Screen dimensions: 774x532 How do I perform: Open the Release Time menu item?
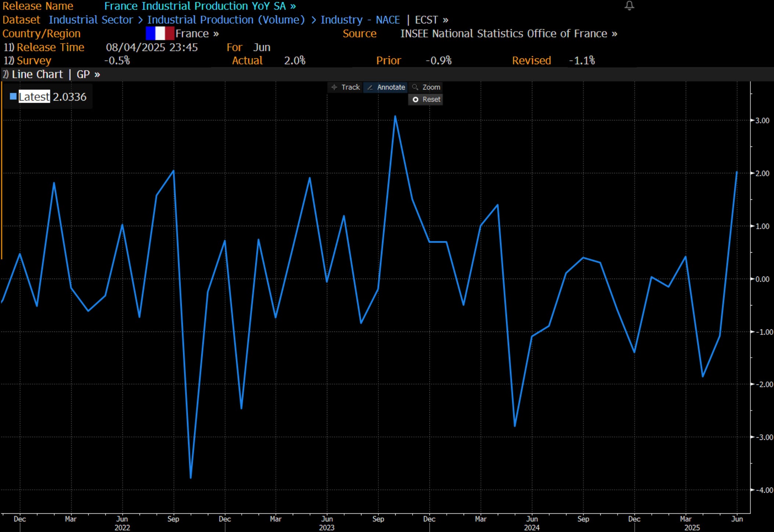tap(50, 47)
